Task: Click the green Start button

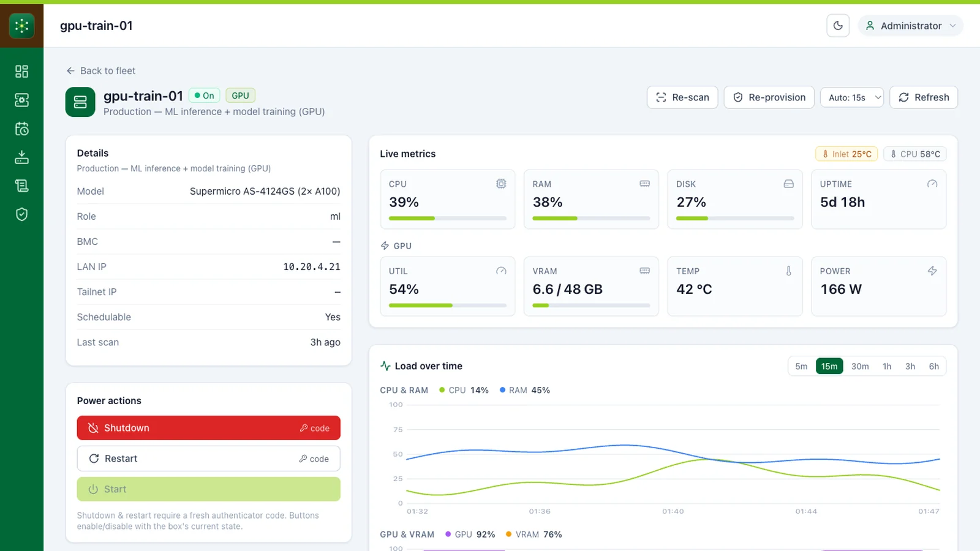Action: click(208, 489)
